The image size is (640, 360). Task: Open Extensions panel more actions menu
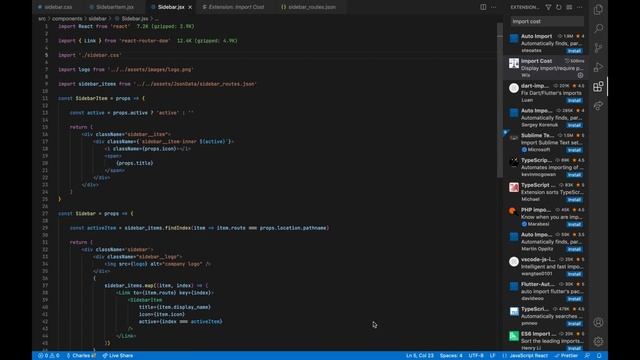[580, 7]
